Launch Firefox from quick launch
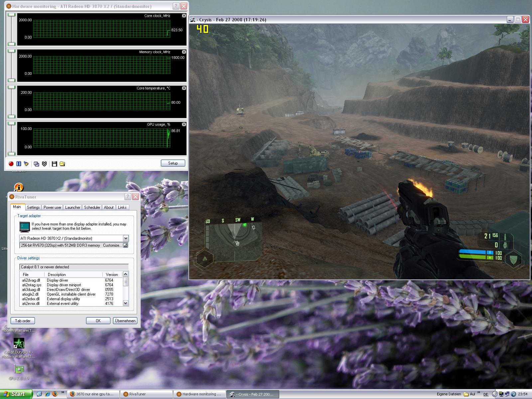 55,394
